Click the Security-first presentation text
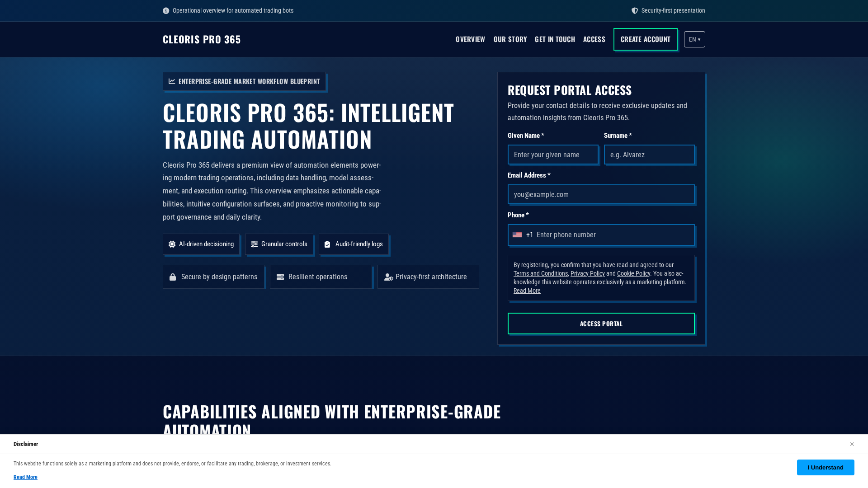The height and width of the screenshot is (488, 868). coord(673,11)
